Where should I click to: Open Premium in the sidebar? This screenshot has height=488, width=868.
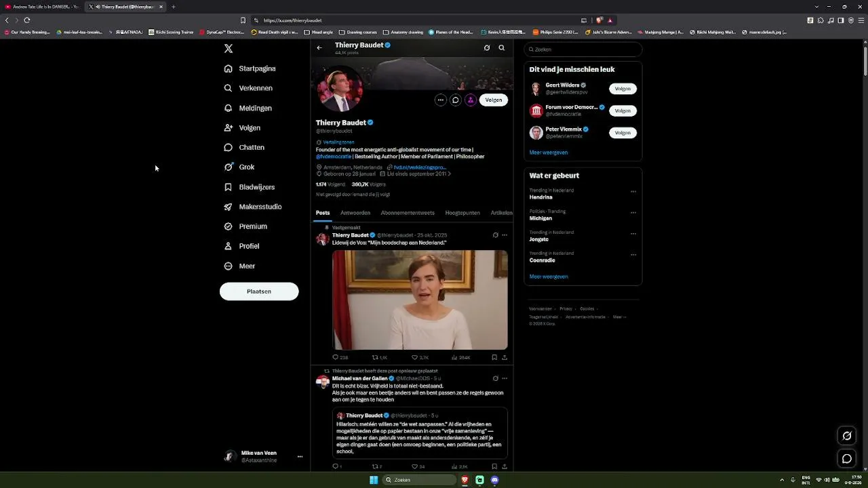click(245, 226)
